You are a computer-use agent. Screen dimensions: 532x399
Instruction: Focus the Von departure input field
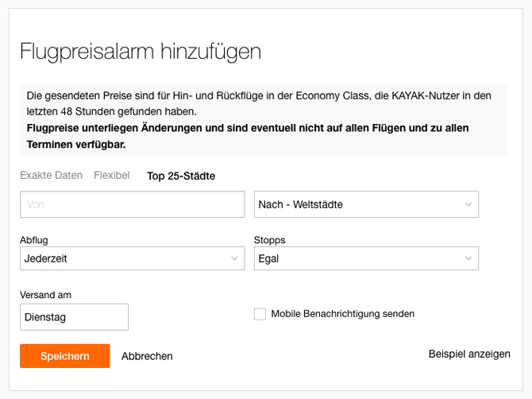pyautogui.click(x=132, y=204)
